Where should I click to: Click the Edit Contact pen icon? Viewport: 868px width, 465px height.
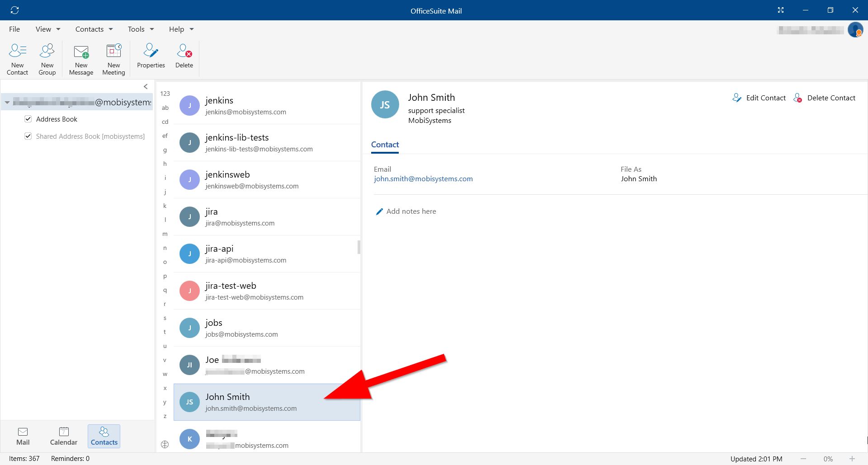pyautogui.click(x=737, y=98)
